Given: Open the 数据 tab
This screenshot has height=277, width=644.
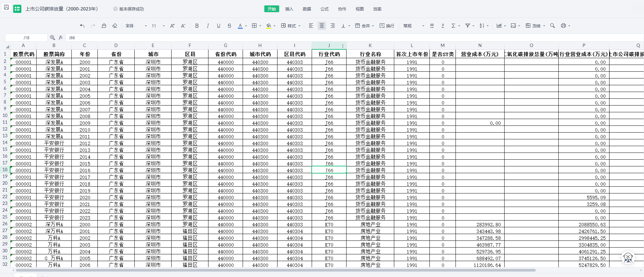Looking at the screenshot, I should [307, 9].
